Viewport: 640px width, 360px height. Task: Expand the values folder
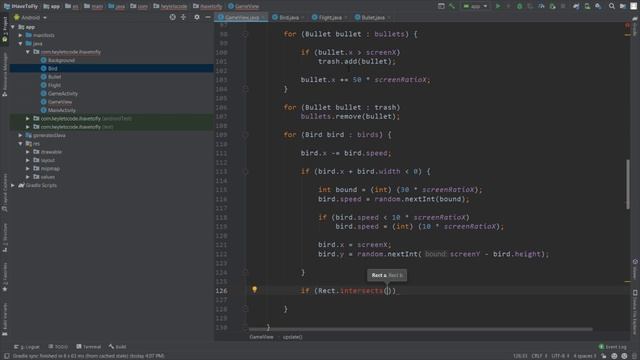[28, 177]
